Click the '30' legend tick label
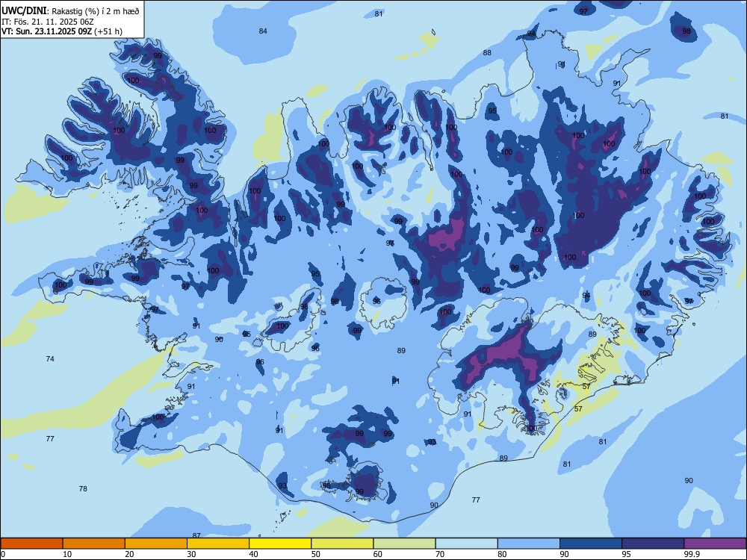Screen dimensions: 747x560 click(x=191, y=554)
